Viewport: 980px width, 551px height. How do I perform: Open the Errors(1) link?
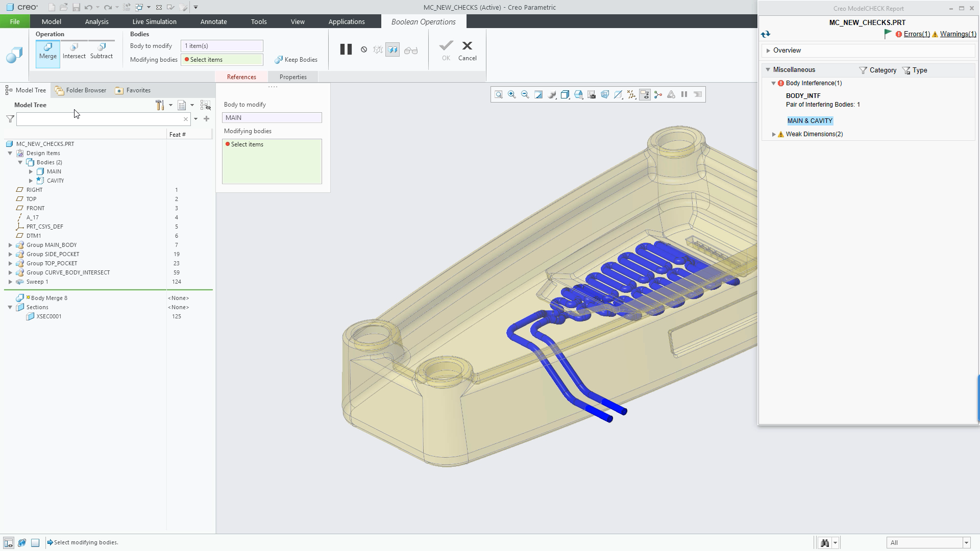pyautogui.click(x=916, y=34)
